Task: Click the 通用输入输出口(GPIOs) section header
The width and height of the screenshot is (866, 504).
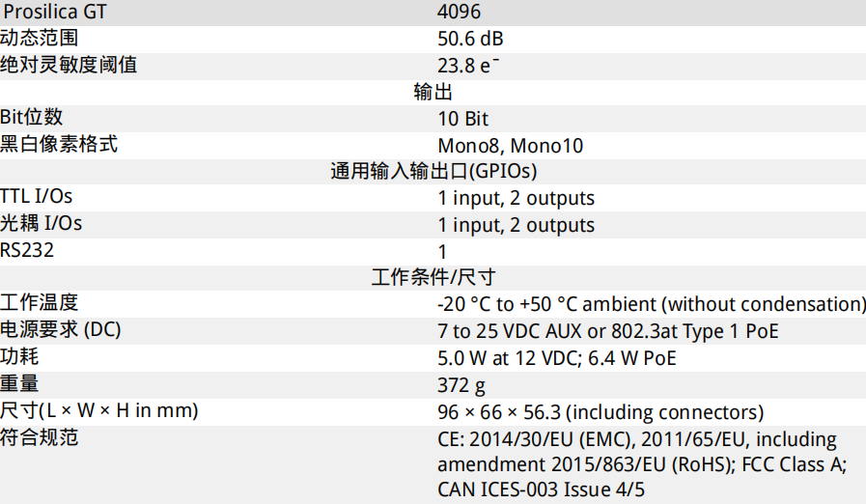Action: (x=433, y=171)
